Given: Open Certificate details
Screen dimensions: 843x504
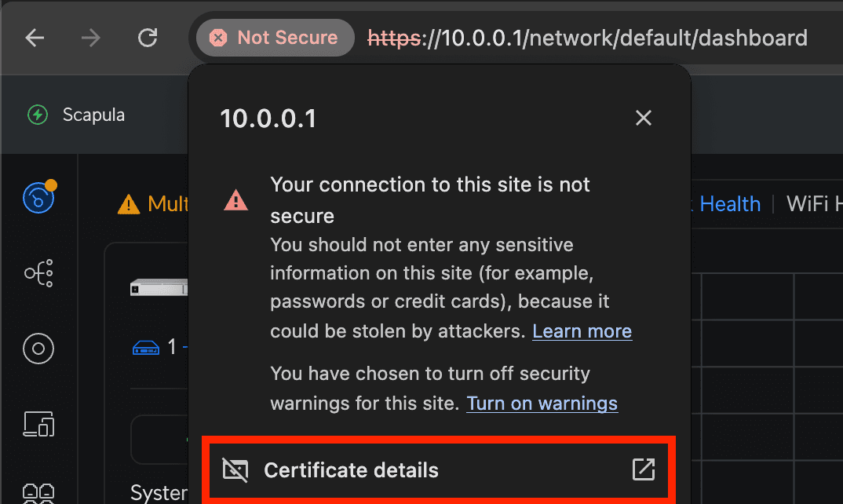Looking at the screenshot, I should pyautogui.click(x=351, y=469).
